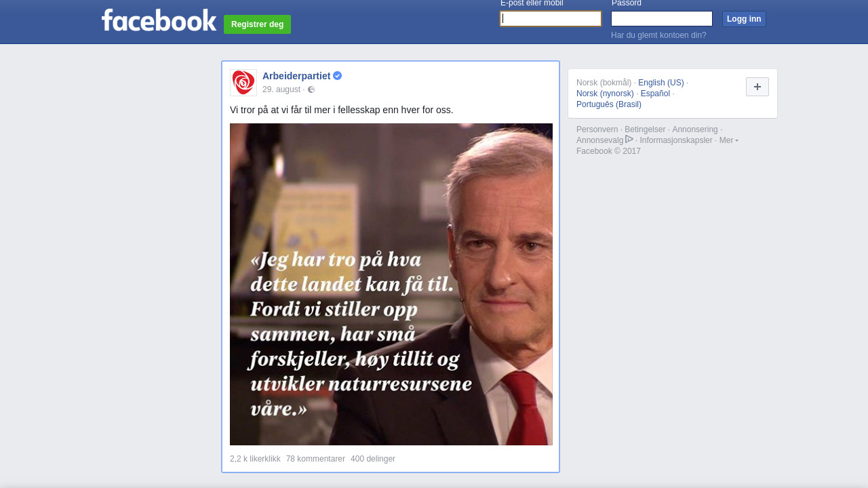This screenshot has width=868, height=488.
Task: View 78 kommentarer
Action: [x=315, y=459]
